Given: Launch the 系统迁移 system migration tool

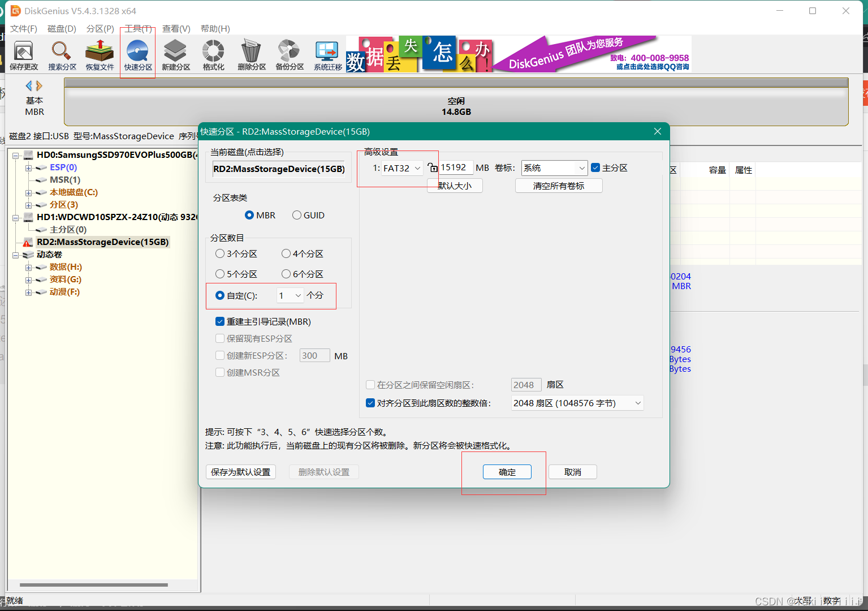Looking at the screenshot, I should 327,55.
